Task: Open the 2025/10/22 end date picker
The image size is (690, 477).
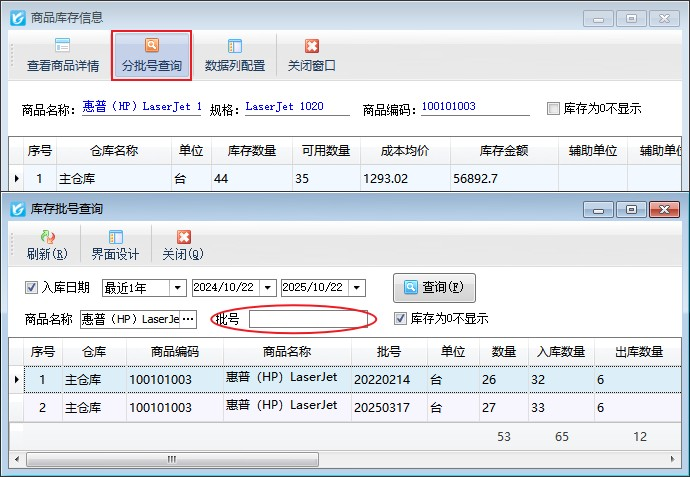Action: tap(357, 288)
